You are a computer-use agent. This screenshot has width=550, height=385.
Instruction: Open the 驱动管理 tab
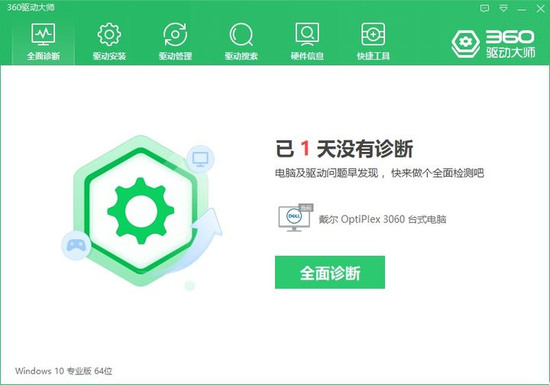[x=175, y=41]
